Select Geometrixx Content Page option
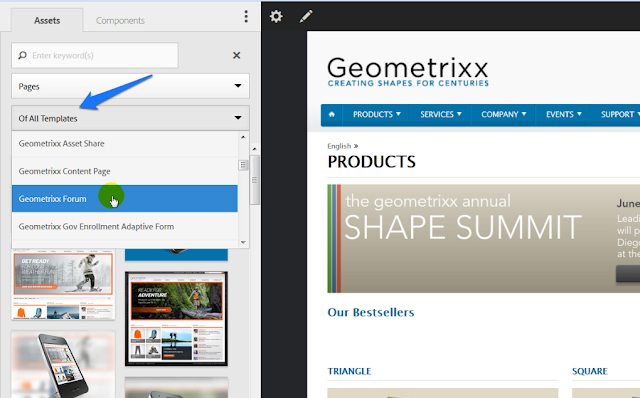Viewport: 640px width, 398px height. (x=124, y=171)
